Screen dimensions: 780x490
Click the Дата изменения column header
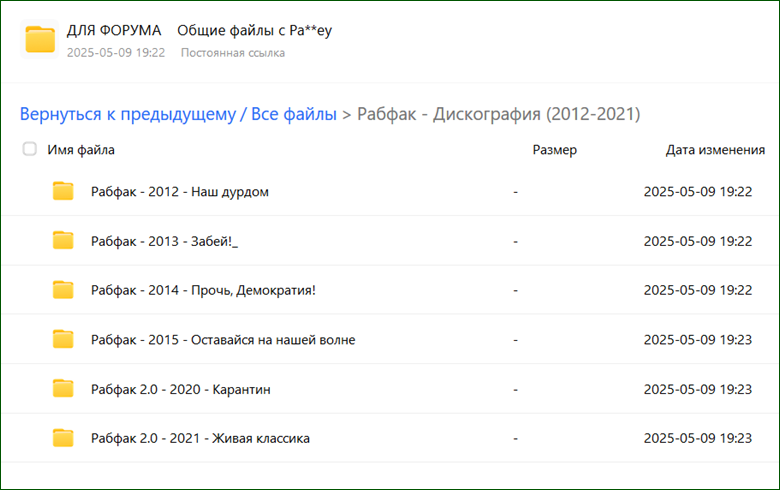pyautogui.click(x=715, y=150)
